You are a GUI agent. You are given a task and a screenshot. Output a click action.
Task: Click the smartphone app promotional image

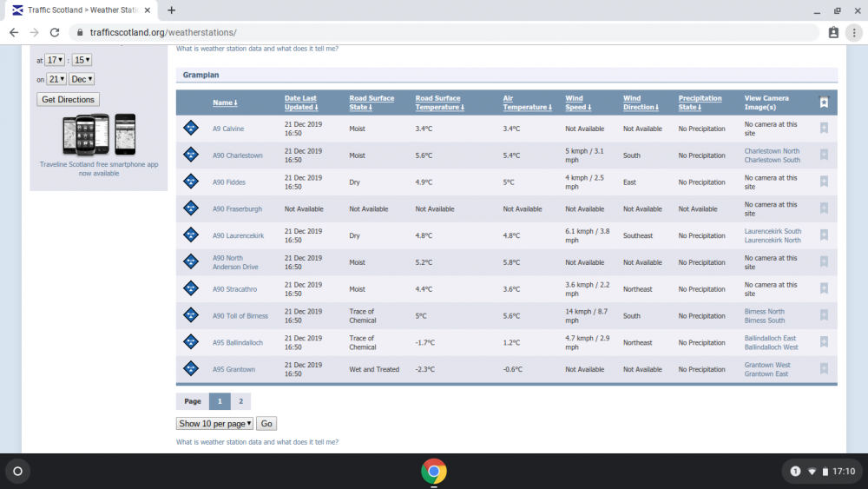click(99, 135)
